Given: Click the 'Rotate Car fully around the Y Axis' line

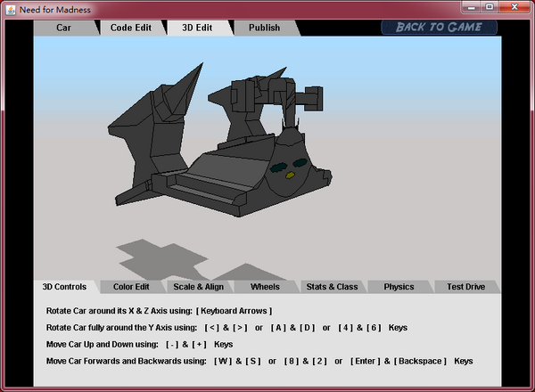Looking at the screenshot, I should pos(226,328).
